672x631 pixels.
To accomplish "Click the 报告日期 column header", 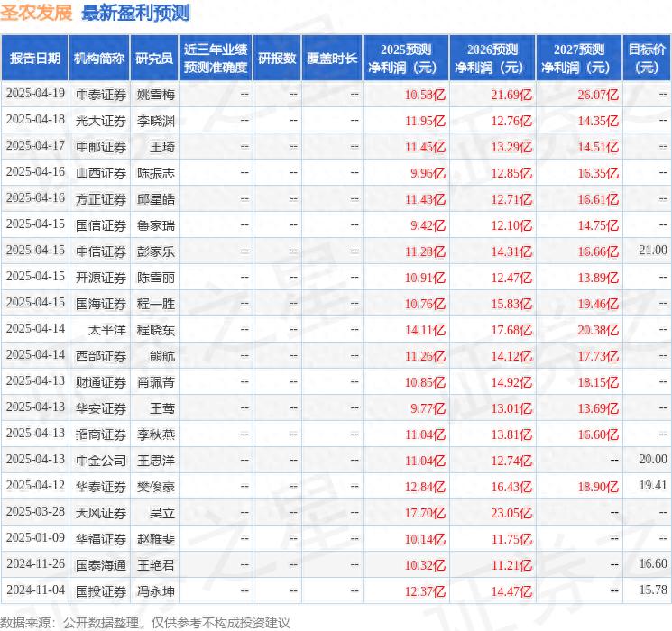I will [x=34, y=59].
